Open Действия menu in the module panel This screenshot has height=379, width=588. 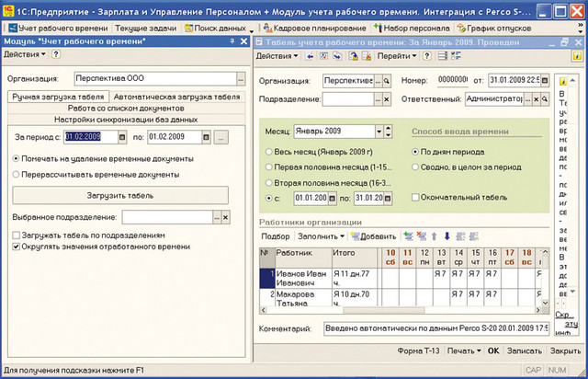pos(25,54)
